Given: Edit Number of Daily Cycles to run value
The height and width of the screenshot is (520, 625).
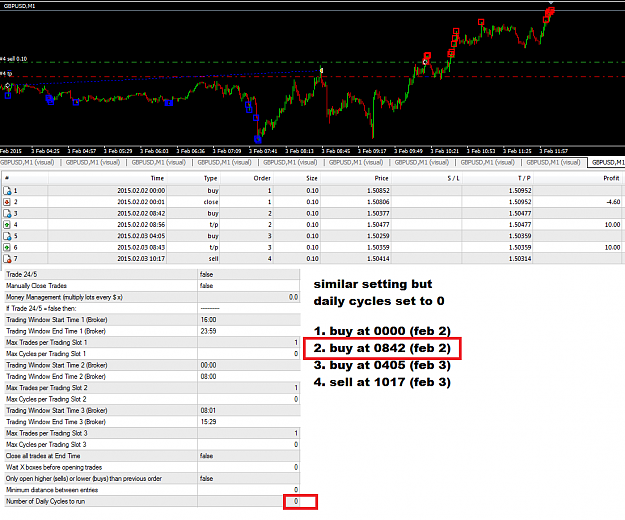Looking at the screenshot, I should pyautogui.click(x=248, y=501).
